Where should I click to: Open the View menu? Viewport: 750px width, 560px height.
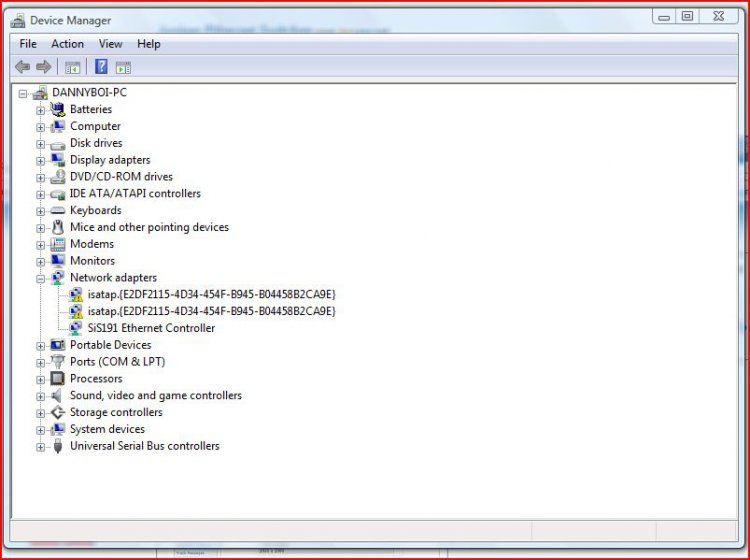pyautogui.click(x=110, y=44)
